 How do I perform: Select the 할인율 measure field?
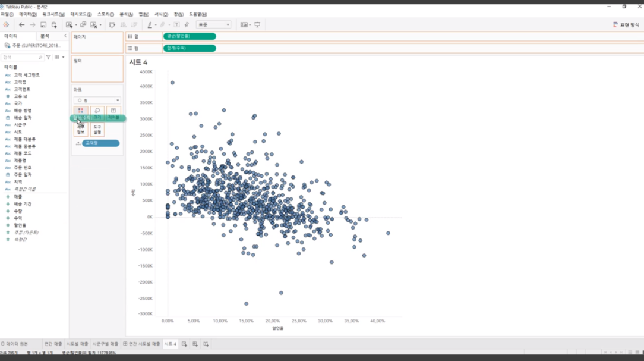(x=20, y=225)
